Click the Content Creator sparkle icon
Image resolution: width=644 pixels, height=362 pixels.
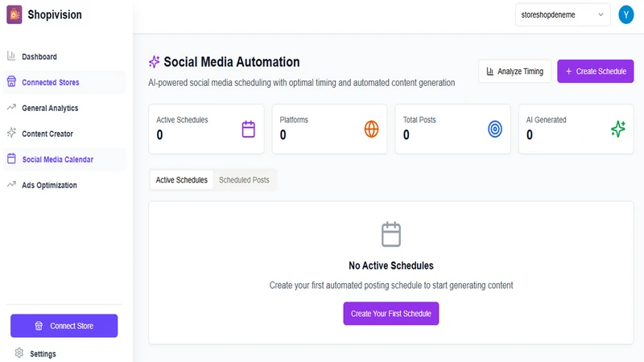point(11,133)
